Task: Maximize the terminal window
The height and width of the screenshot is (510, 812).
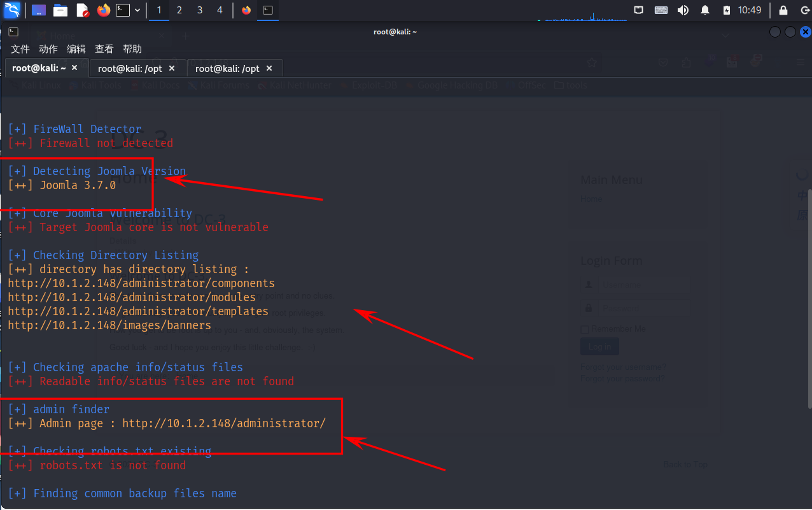Action: click(x=790, y=32)
